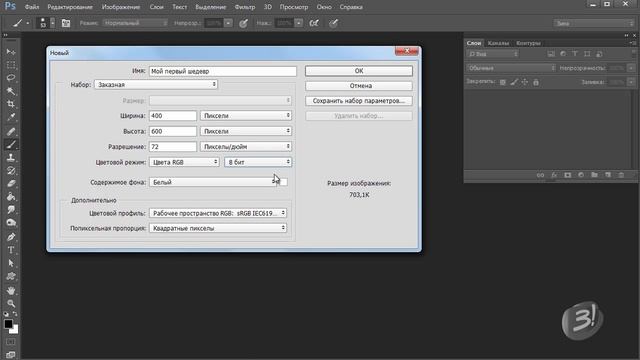Select the Eyedropper tool
This screenshot has height=360, width=640.
[11, 117]
